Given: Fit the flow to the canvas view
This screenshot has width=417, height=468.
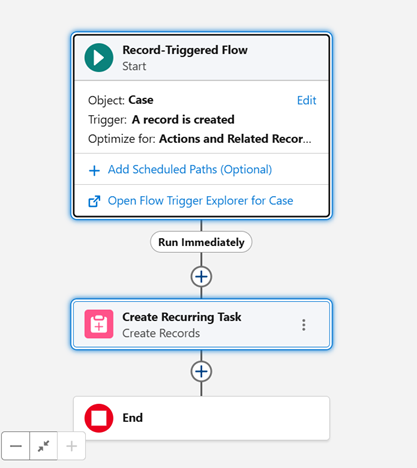Looking at the screenshot, I should click(43, 446).
